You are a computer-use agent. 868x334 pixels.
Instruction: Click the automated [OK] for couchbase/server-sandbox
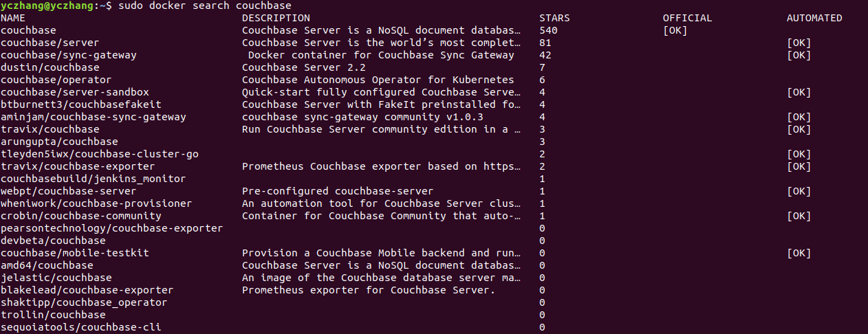point(799,92)
